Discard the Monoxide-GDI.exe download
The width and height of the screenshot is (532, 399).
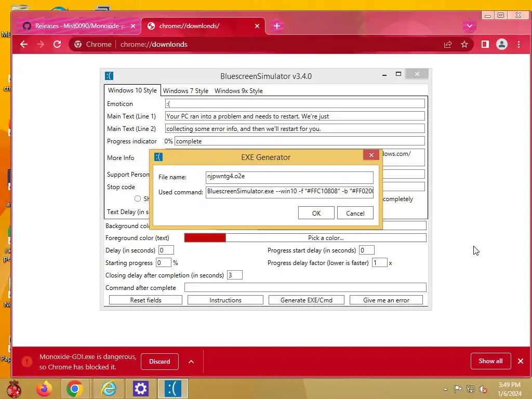coord(159,362)
